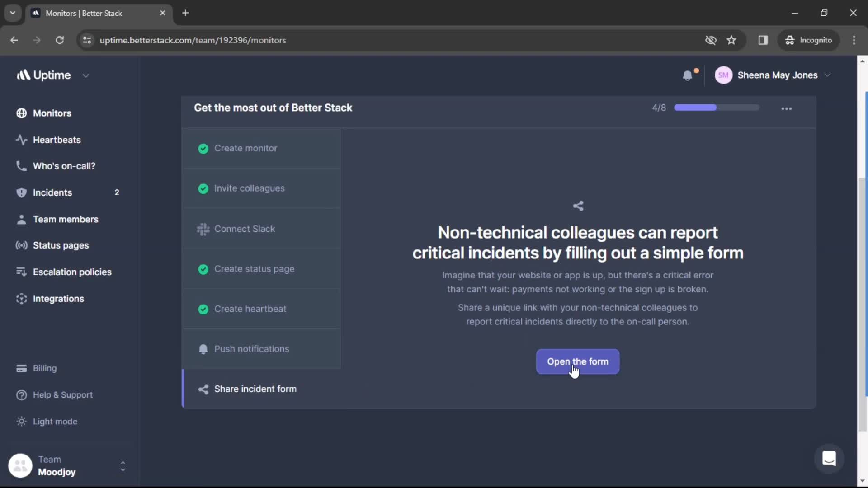Click Invite colleagues completed checkbox
868x488 pixels.
[x=203, y=188]
